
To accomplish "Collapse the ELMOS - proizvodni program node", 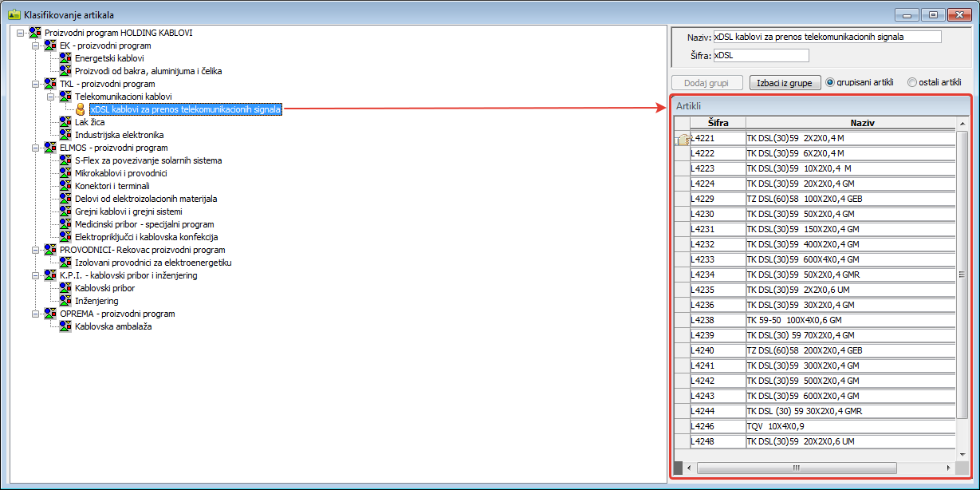I will (x=35, y=148).
